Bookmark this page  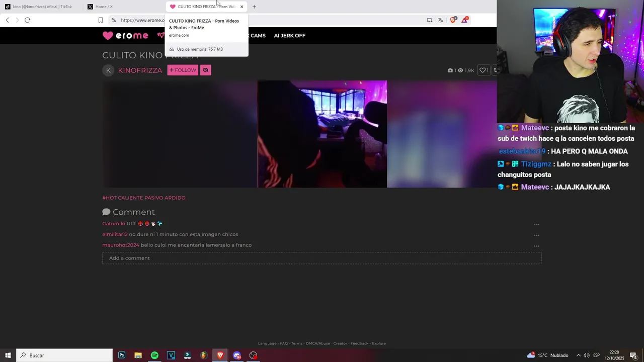[101, 20]
